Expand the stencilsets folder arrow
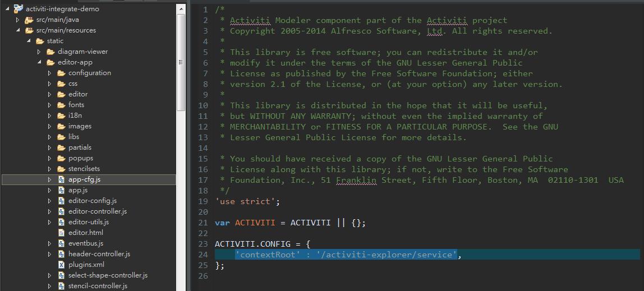Viewport: 644px width, 291px height. click(50, 169)
